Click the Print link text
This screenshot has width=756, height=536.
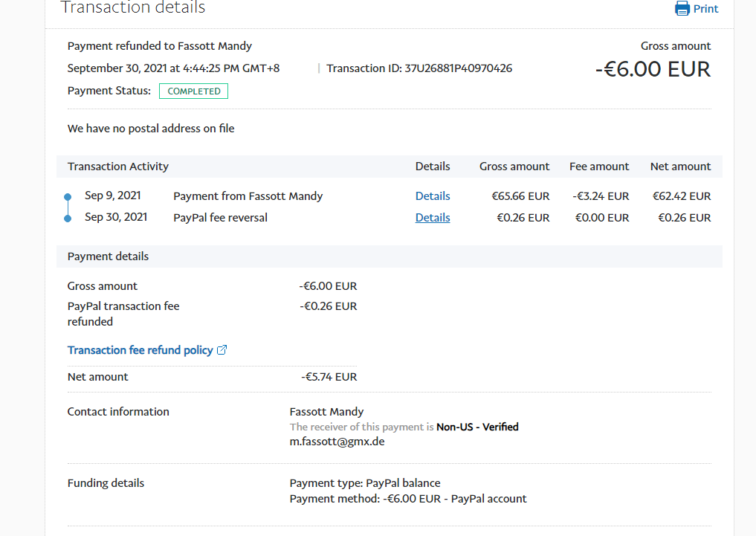tap(705, 9)
